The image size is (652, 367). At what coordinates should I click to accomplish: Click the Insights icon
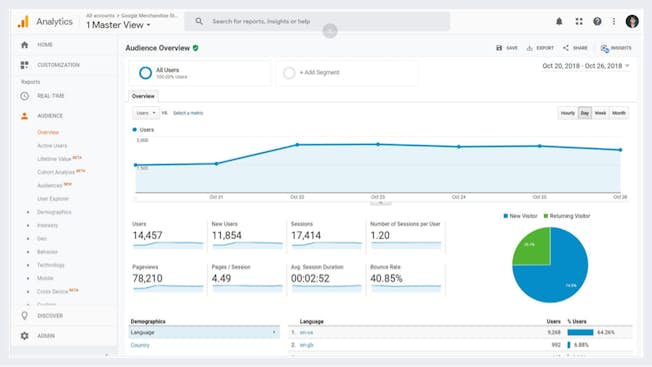605,48
